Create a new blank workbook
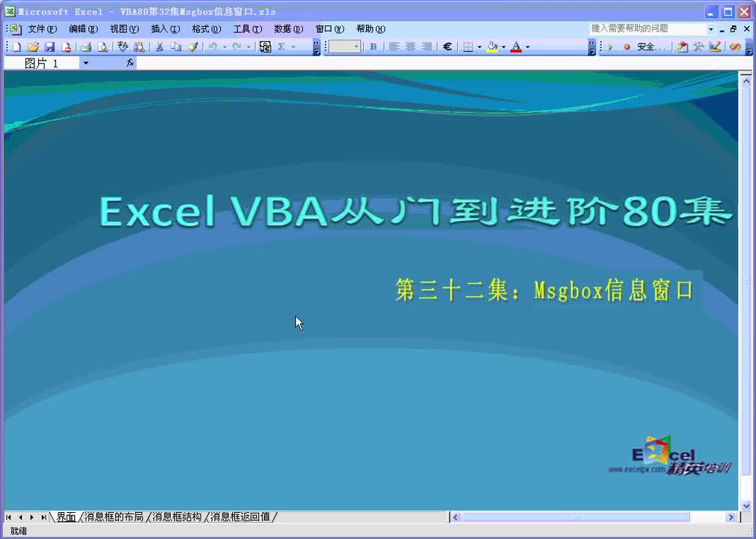 (x=17, y=46)
